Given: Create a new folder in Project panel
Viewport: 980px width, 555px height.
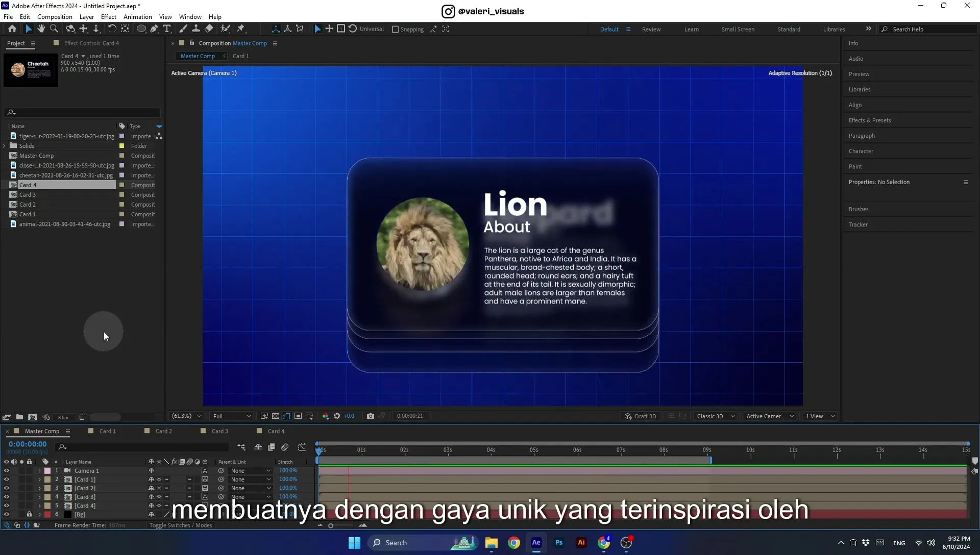Looking at the screenshot, I should pos(19,417).
